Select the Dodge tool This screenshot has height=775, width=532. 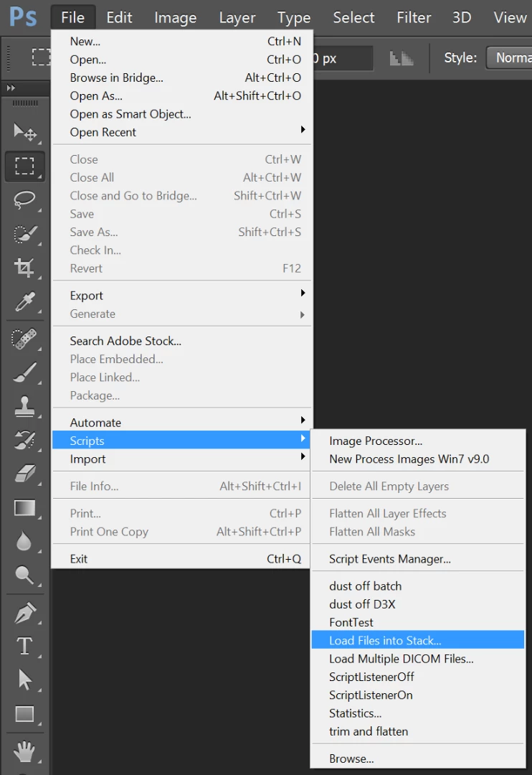point(24,576)
